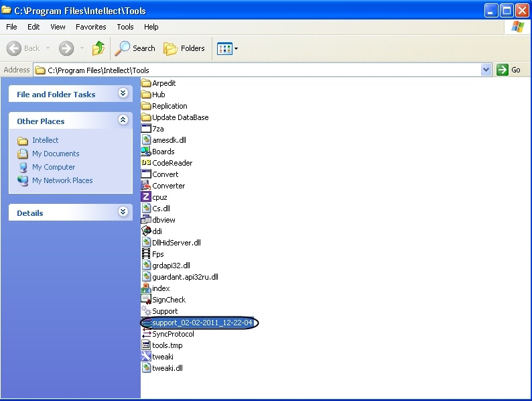Select the index help file icon
Screen dimensions: 532x401
(146, 288)
